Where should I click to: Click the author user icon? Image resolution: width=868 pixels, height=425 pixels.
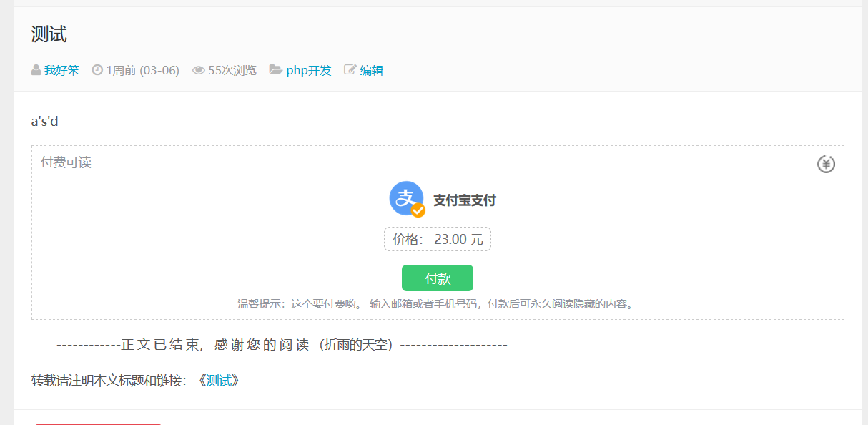[36, 70]
